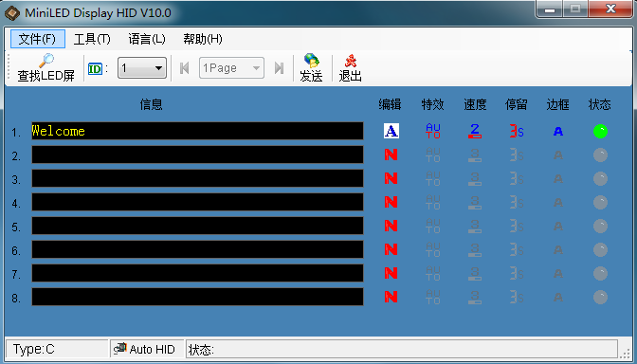
Task: Click border icon for message 1
Action: [x=558, y=131]
